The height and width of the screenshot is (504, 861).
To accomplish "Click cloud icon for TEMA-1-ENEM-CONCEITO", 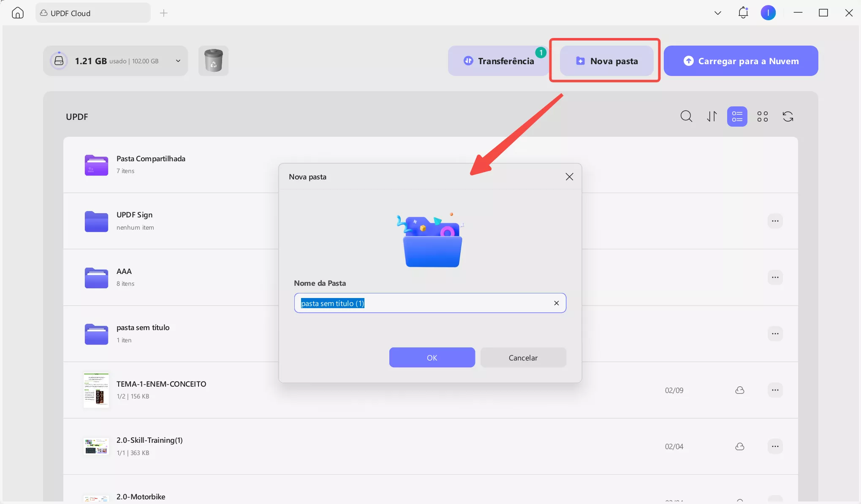I will 739,390.
